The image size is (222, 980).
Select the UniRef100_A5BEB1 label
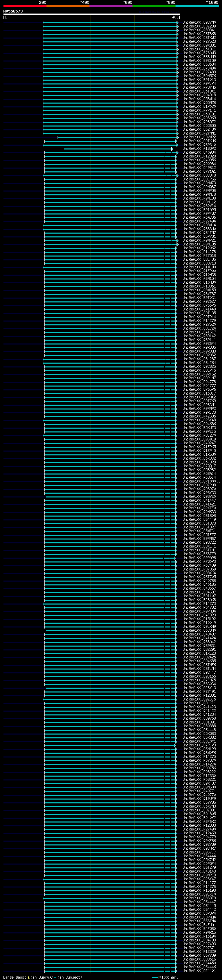tap(199, 114)
